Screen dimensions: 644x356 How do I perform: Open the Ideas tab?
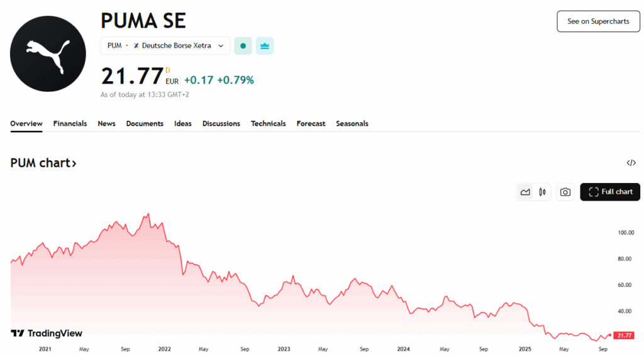183,124
